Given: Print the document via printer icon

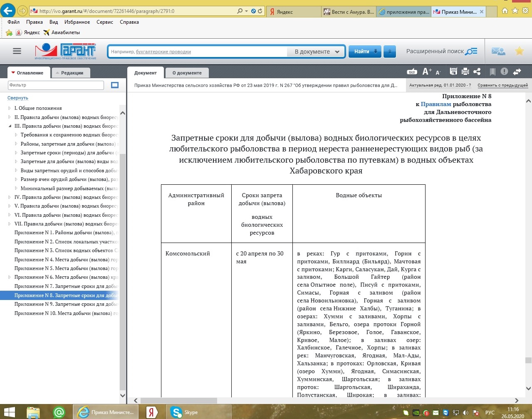Looking at the screenshot, I should (x=465, y=72).
